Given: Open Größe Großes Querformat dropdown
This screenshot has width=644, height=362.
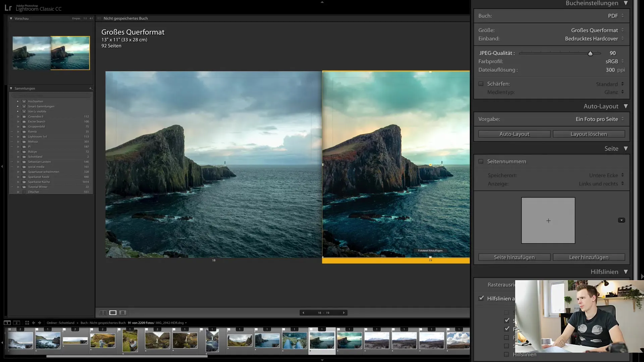Looking at the screenshot, I should (x=597, y=30).
